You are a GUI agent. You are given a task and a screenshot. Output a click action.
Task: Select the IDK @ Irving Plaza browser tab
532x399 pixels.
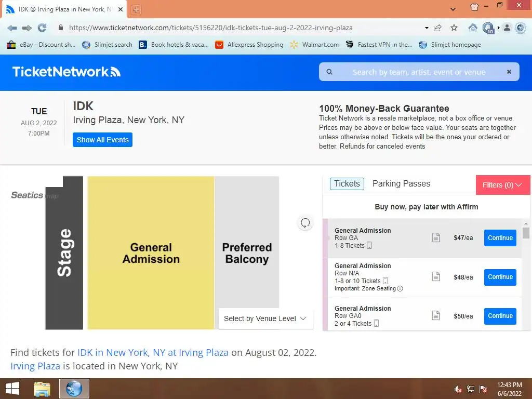[64, 9]
